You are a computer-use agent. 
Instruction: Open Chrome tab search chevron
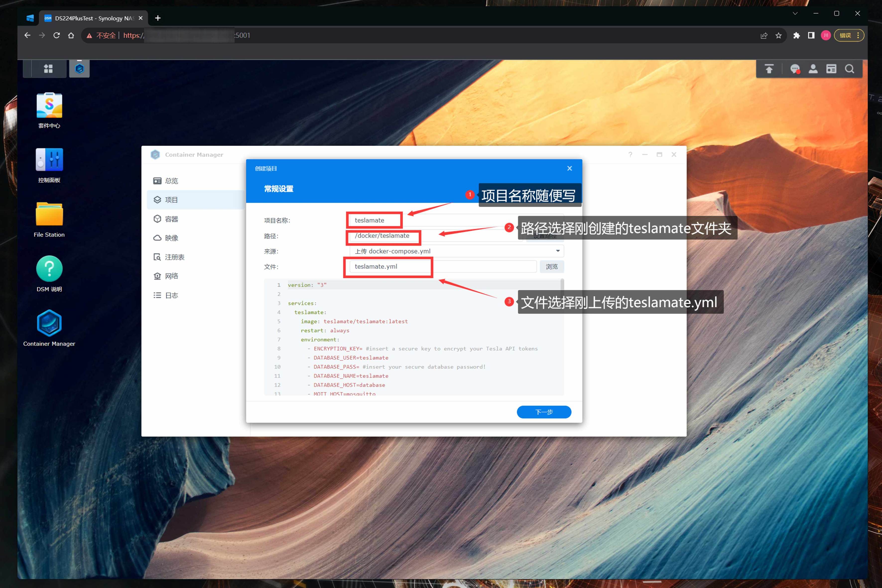795,13
